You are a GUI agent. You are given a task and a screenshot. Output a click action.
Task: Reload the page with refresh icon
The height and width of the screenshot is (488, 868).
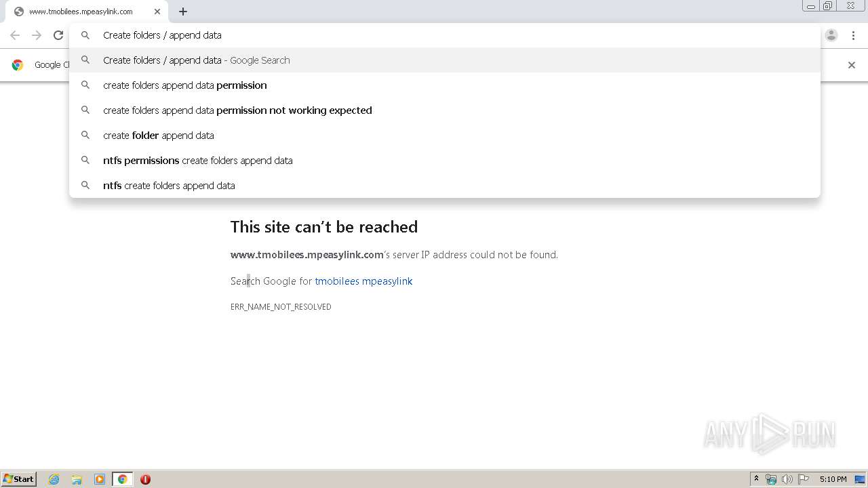[58, 35]
